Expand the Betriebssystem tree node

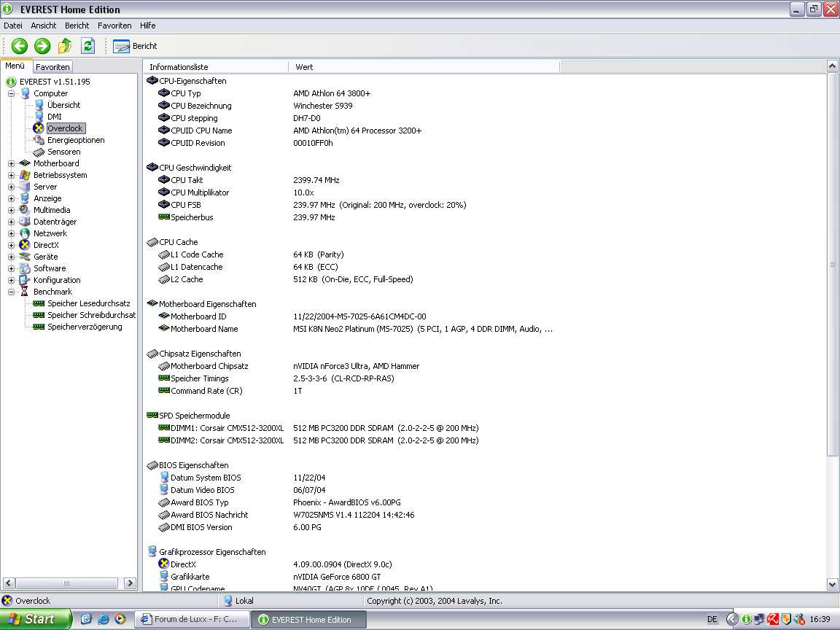pyautogui.click(x=11, y=175)
